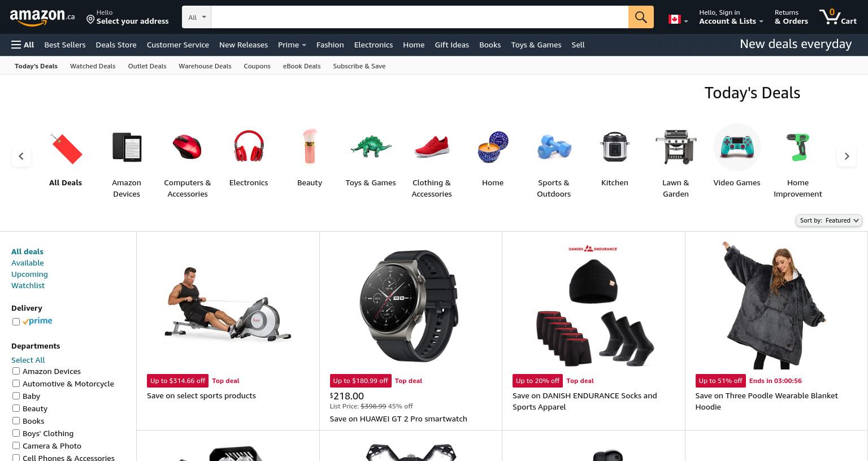The height and width of the screenshot is (461, 868).
Task: Choose the Electronics red headphones icon
Action: [249, 147]
